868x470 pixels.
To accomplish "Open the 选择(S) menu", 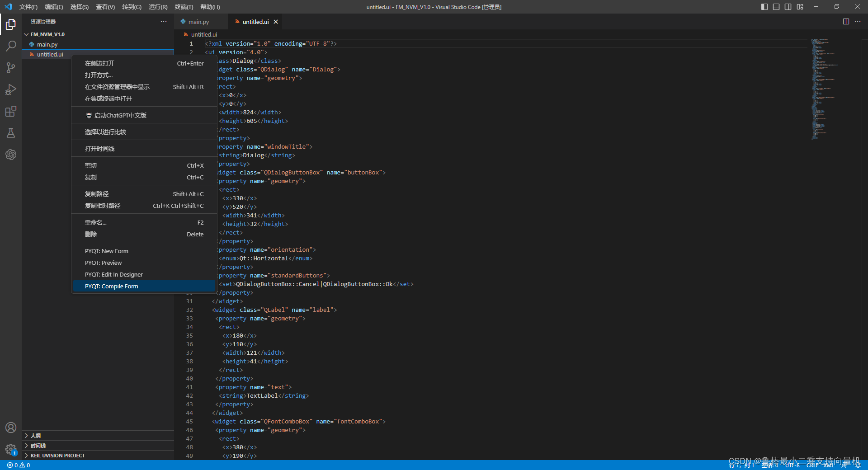I will coord(80,7).
